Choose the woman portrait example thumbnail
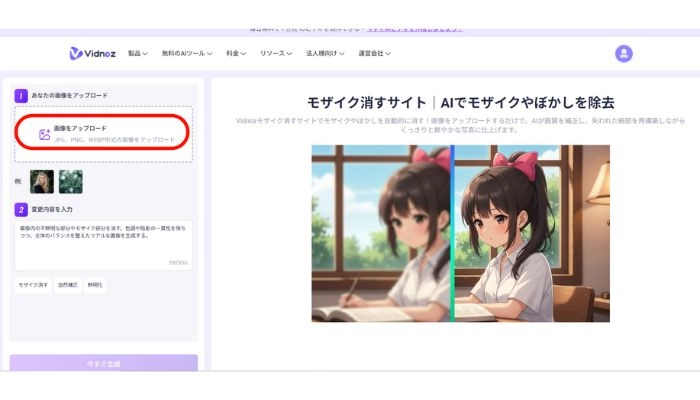 42,182
